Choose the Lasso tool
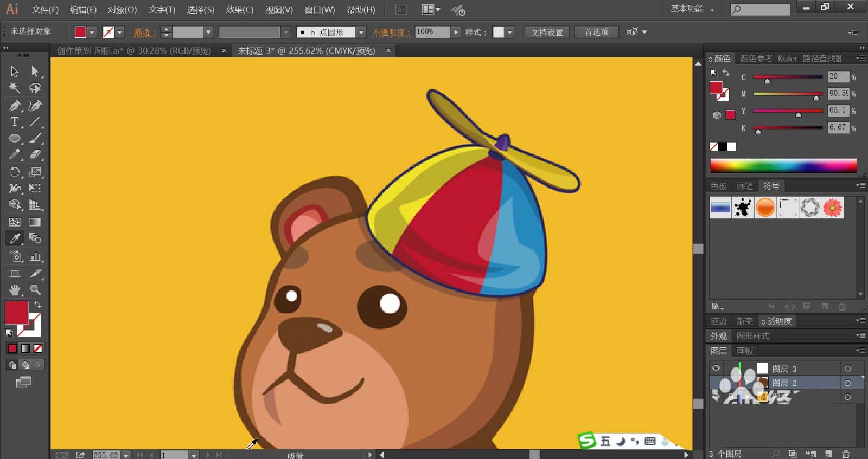 pos(35,88)
